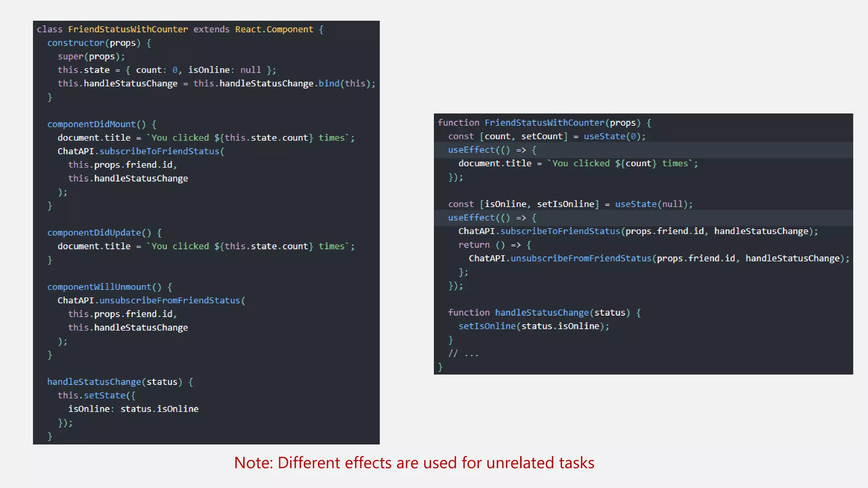This screenshot has width=868, height=488.
Task: Click the constructor(props) line
Action: point(99,43)
